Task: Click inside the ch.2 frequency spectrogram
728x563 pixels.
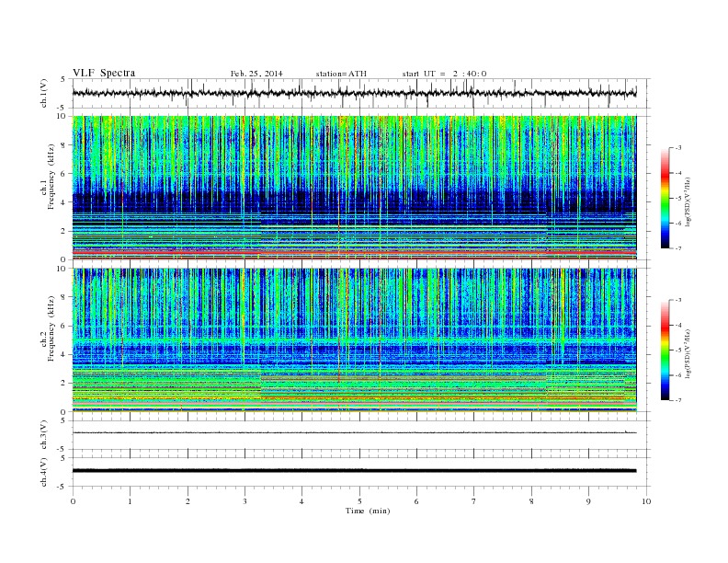Action: (355, 340)
